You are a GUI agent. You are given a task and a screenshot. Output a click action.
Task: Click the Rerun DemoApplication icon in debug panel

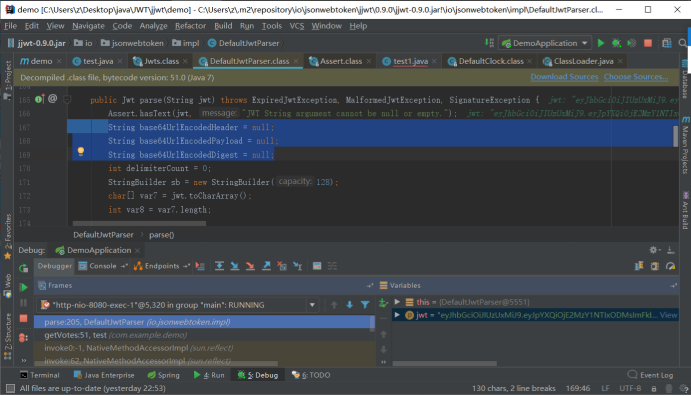pos(23,268)
